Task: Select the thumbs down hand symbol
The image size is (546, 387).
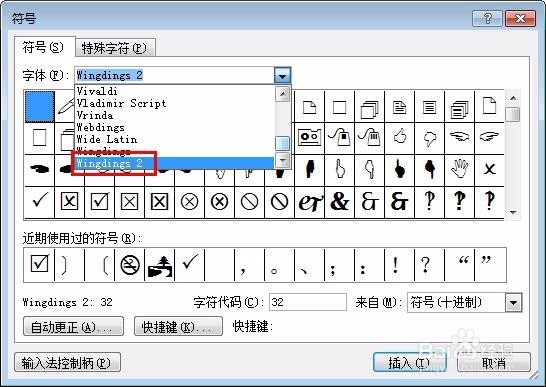Action: [x=429, y=138]
